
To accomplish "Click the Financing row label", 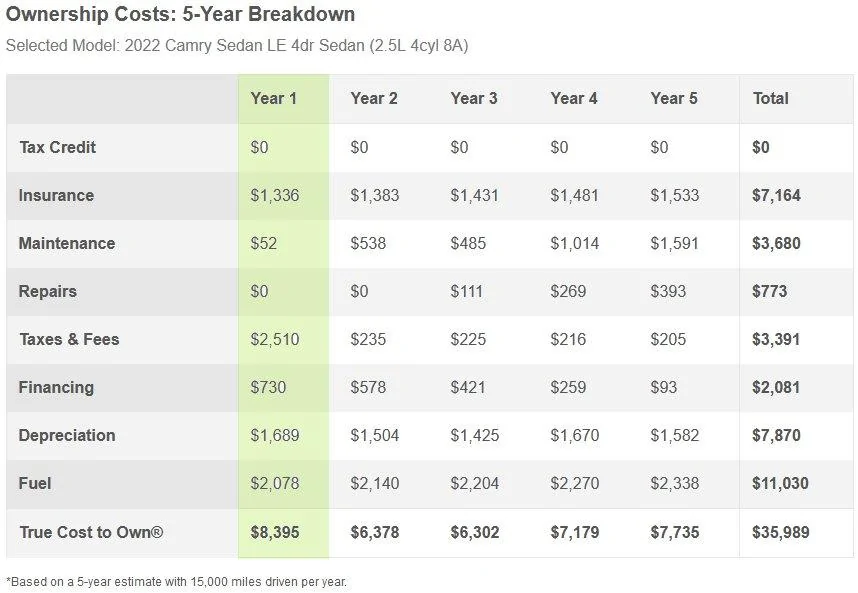I will (56, 387).
